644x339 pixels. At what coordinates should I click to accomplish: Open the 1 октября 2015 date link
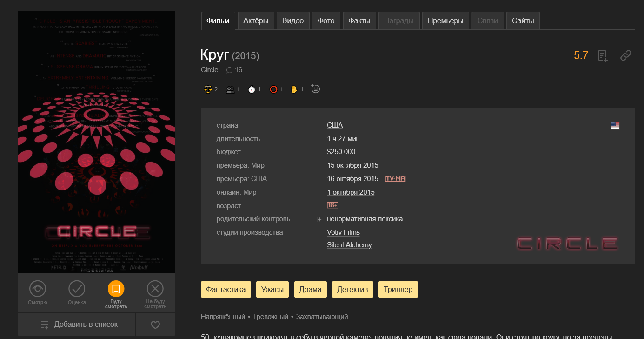(x=351, y=192)
